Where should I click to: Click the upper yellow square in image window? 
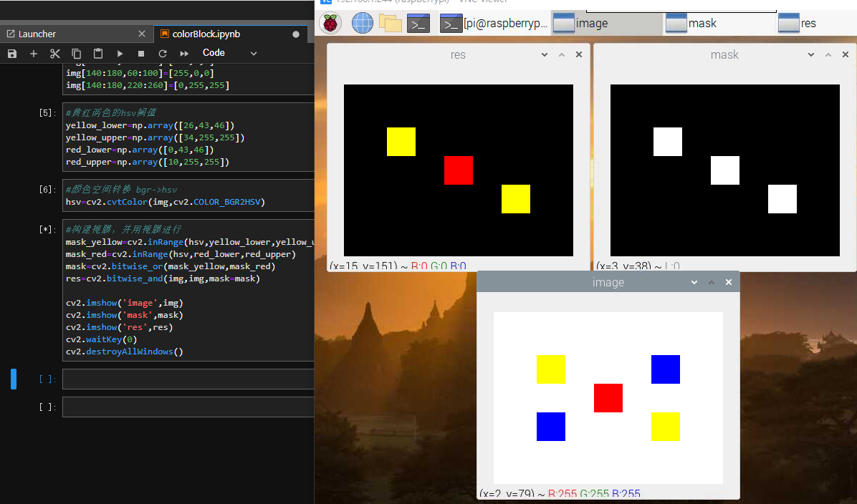[x=551, y=369]
